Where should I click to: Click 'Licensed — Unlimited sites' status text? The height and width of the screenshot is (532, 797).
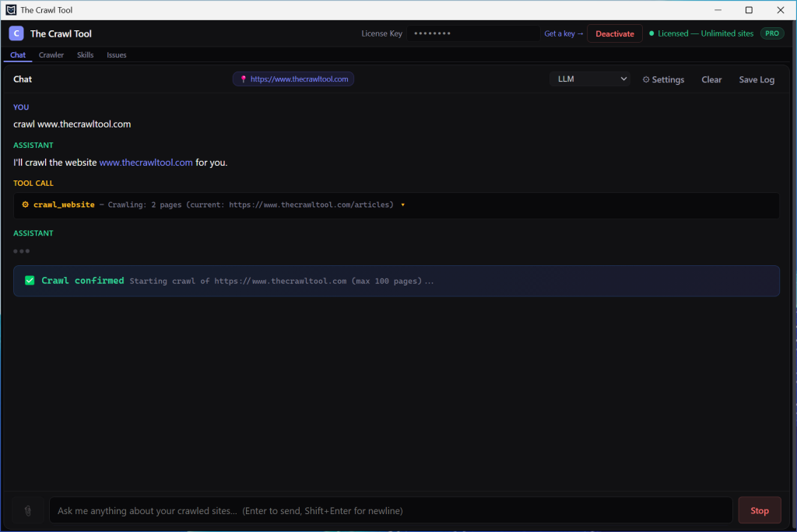tap(705, 33)
